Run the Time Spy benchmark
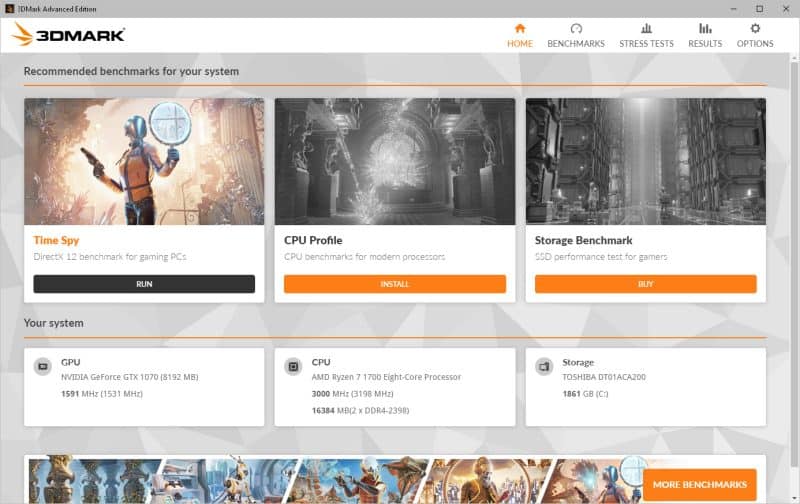Viewport: 800px width, 504px height. tap(144, 284)
